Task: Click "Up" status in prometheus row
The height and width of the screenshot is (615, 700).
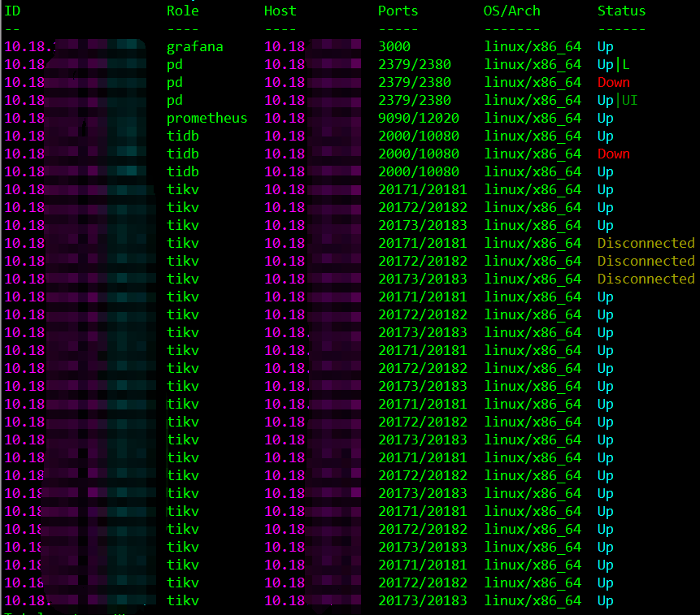Action: click(606, 118)
